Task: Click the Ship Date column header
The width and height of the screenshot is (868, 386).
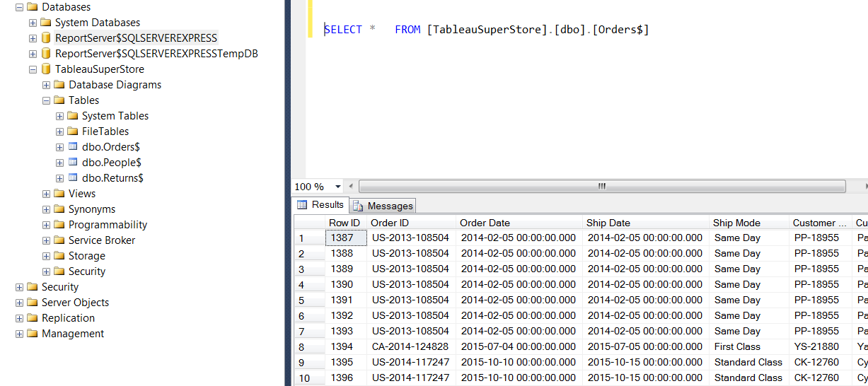Action: pos(646,223)
